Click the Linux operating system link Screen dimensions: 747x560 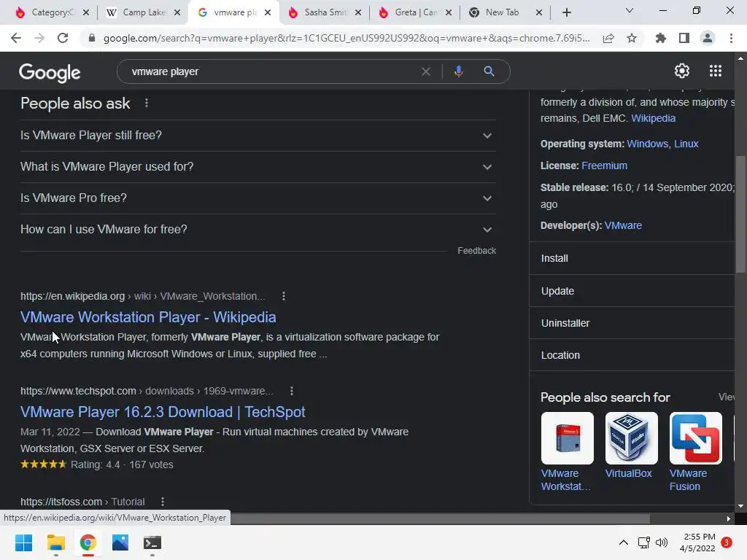(686, 144)
